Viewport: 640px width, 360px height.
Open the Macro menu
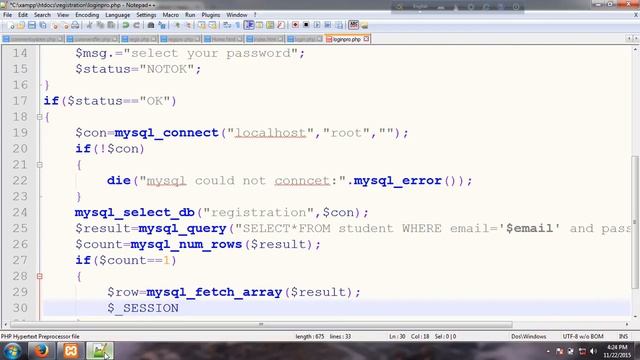click(x=171, y=15)
